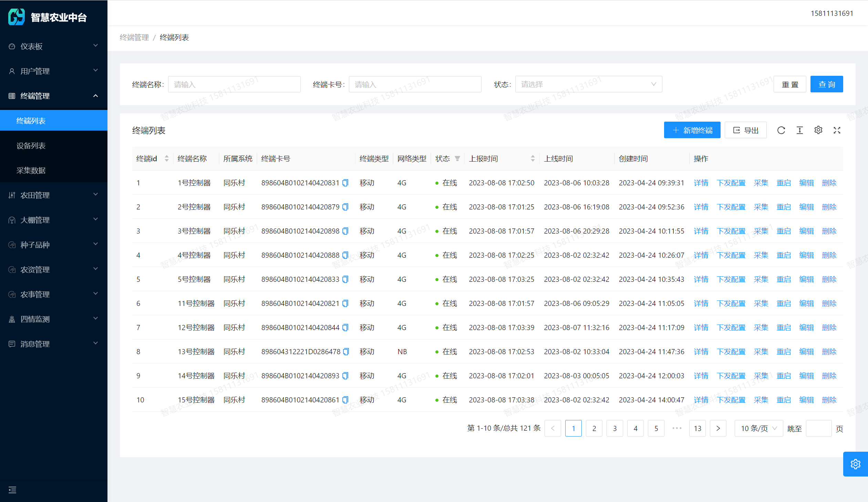Click 采集 for 3号控制器

pos(761,231)
